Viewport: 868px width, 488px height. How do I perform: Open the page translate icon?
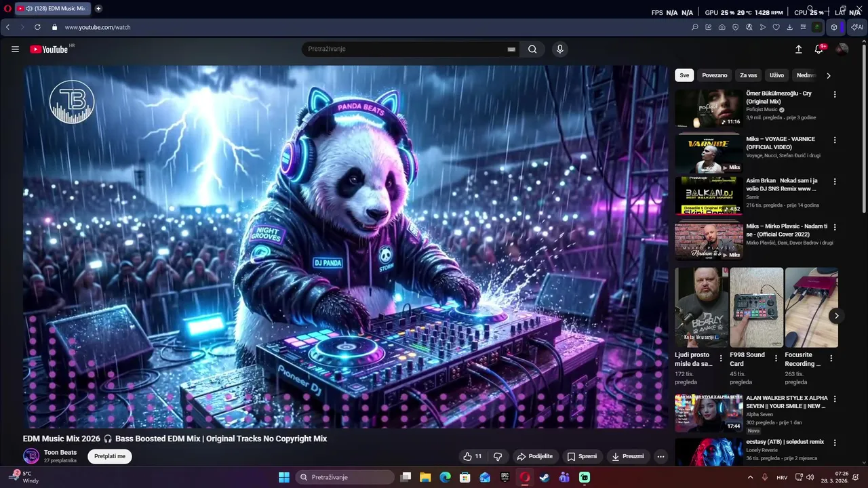point(749,27)
